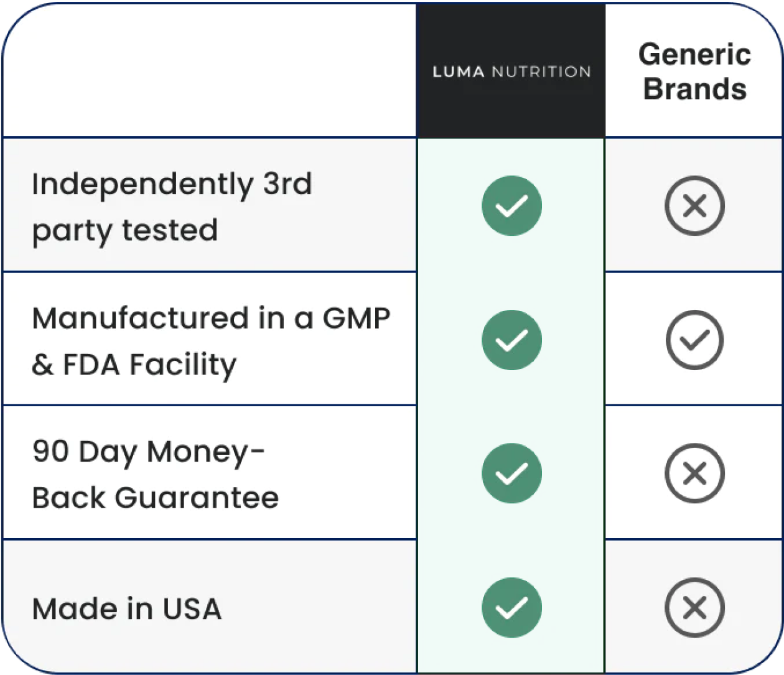Click green checkmark for Made in USA

coord(511,608)
